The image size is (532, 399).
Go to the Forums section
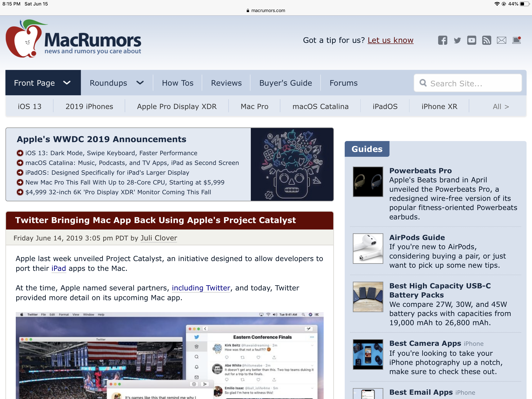pos(343,83)
